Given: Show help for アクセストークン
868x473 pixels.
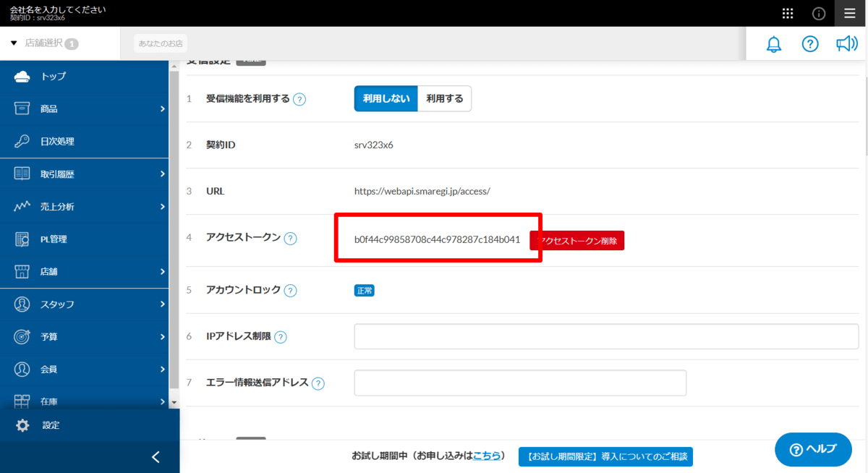Looking at the screenshot, I should pyautogui.click(x=290, y=238).
